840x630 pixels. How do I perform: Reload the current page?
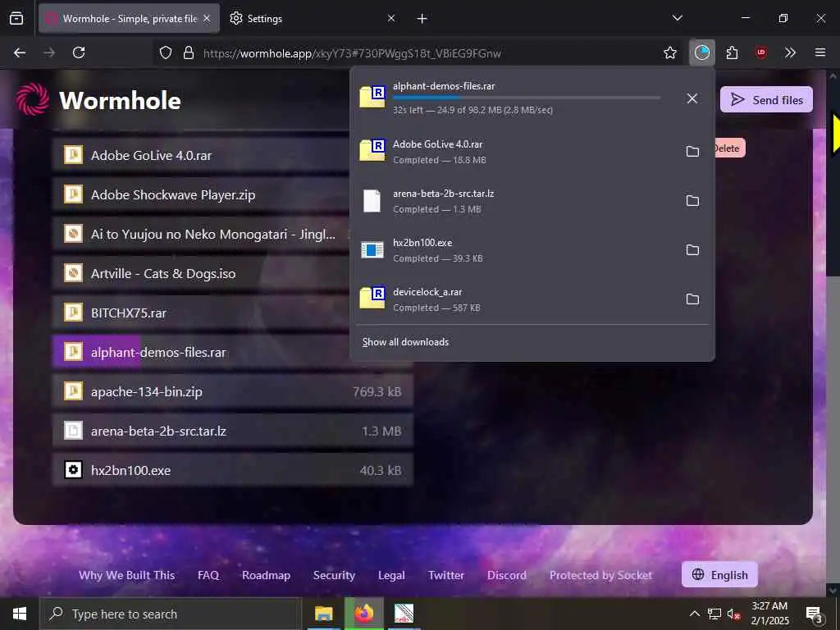pyautogui.click(x=79, y=52)
